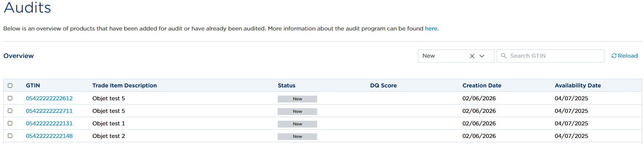
Task: Reload the audits overview
Action: pos(625,56)
